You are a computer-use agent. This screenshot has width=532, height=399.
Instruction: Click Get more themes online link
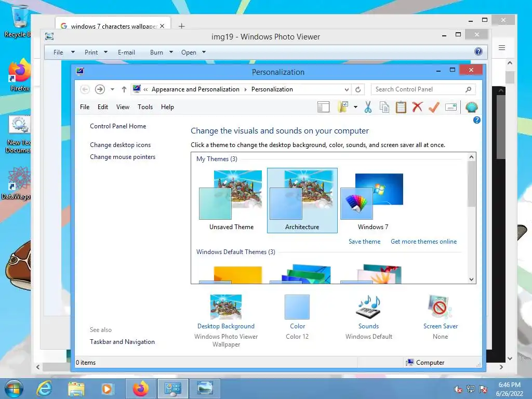pyautogui.click(x=423, y=242)
